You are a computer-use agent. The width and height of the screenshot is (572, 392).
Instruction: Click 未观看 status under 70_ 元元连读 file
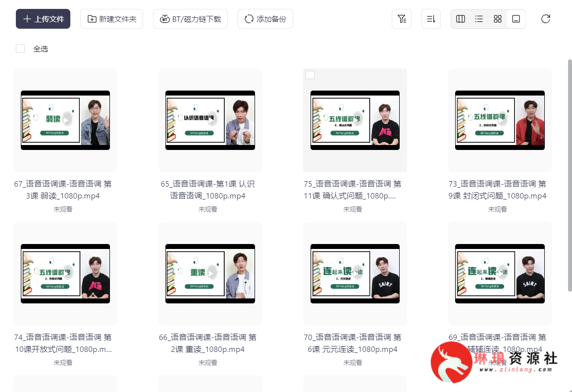[x=353, y=363]
